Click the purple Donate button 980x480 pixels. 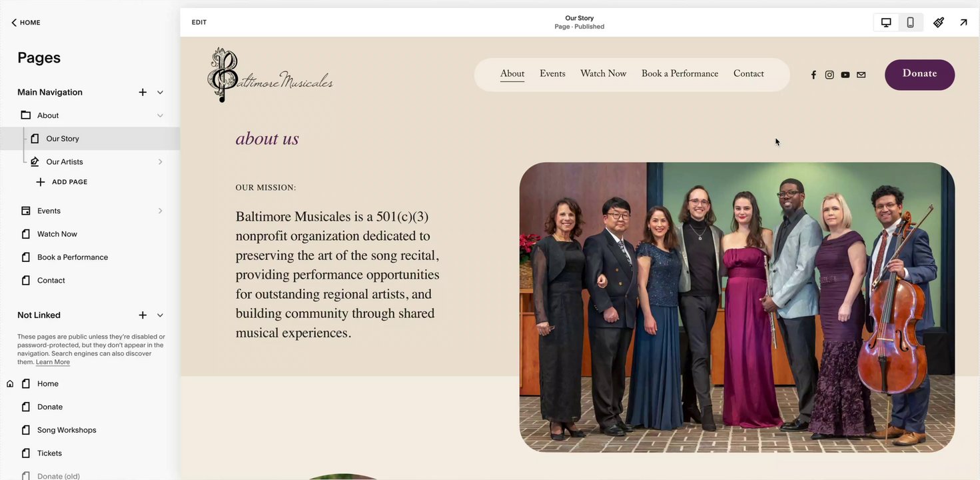[x=920, y=75]
